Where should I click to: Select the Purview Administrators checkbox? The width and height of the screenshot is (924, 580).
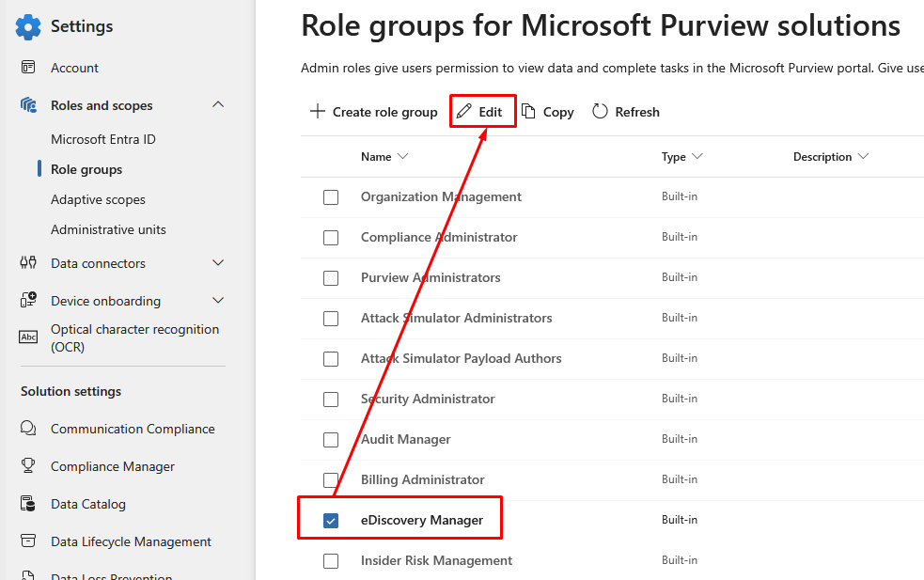331,277
